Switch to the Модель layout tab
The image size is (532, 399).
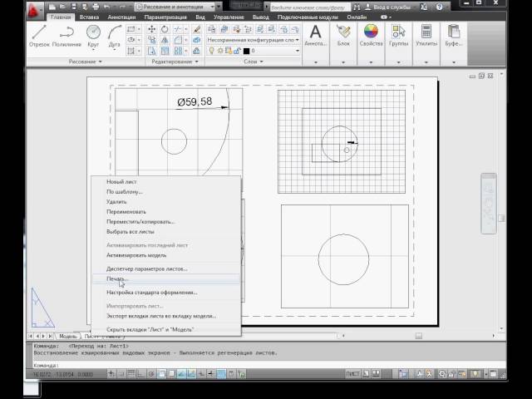click(68, 337)
